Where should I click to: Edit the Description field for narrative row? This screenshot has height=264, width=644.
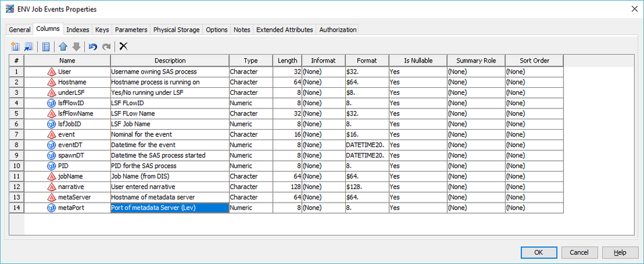pos(169,187)
